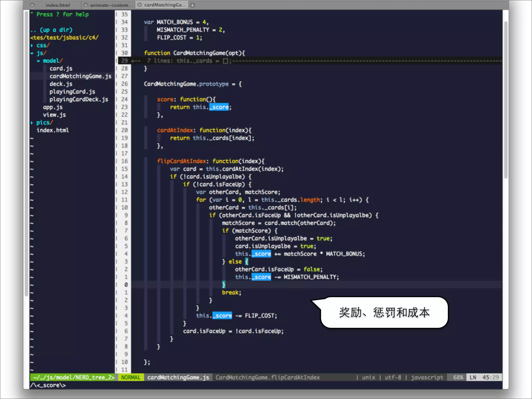Collapse the model/ folder arrow
Image resolution: width=532 pixels, height=399 pixels.
pyautogui.click(x=38, y=61)
